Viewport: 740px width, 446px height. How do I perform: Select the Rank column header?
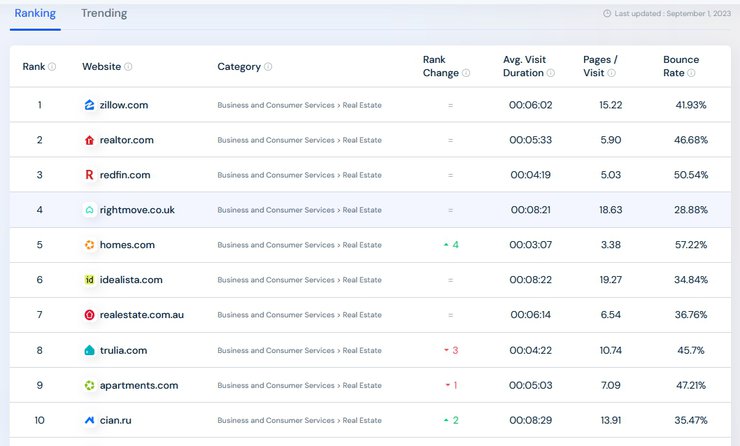[x=34, y=67]
